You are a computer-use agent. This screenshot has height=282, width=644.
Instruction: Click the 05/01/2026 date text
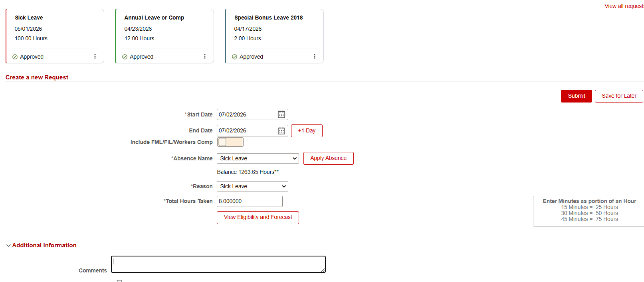[28, 29]
